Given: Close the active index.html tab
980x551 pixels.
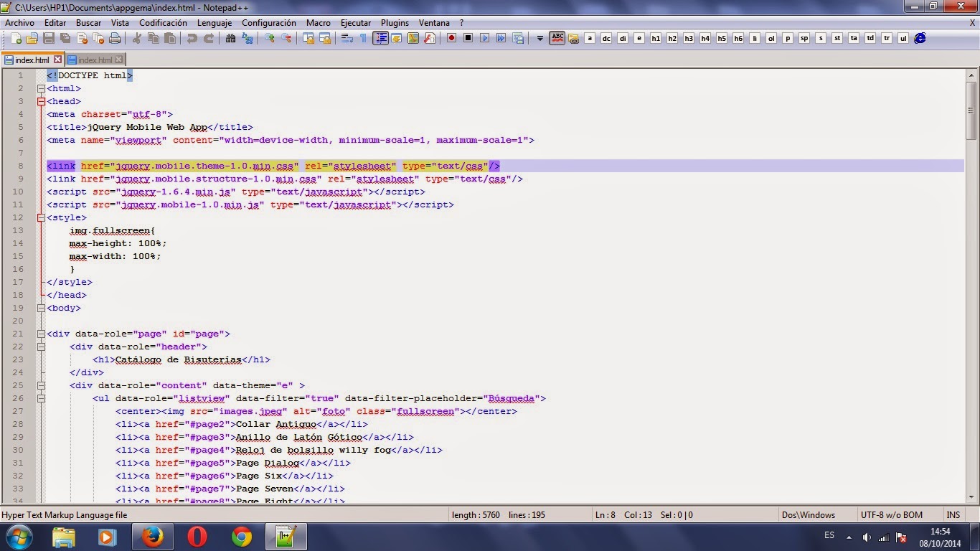Looking at the screenshot, I should (x=57, y=60).
